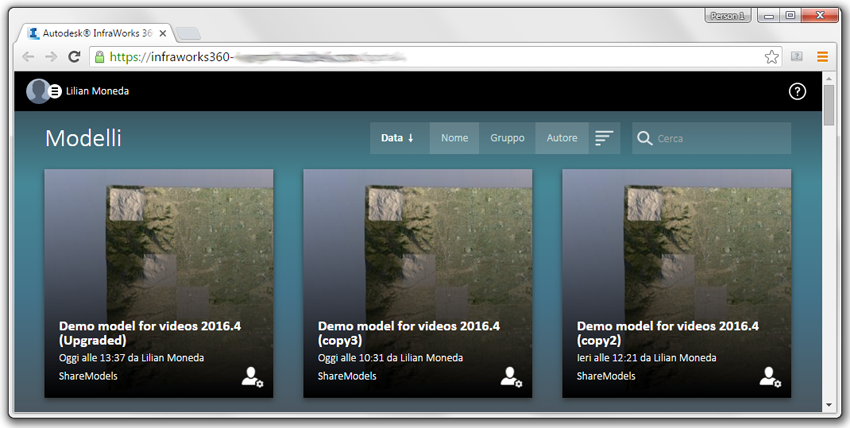Image resolution: width=850 pixels, height=428 pixels.
Task: Click ShareModels group on the copy3 card
Action: (x=347, y=376)
